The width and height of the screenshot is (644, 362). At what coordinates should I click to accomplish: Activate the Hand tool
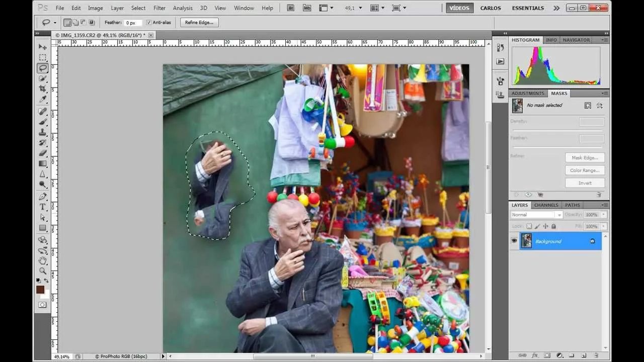click(x=43, y=260)
